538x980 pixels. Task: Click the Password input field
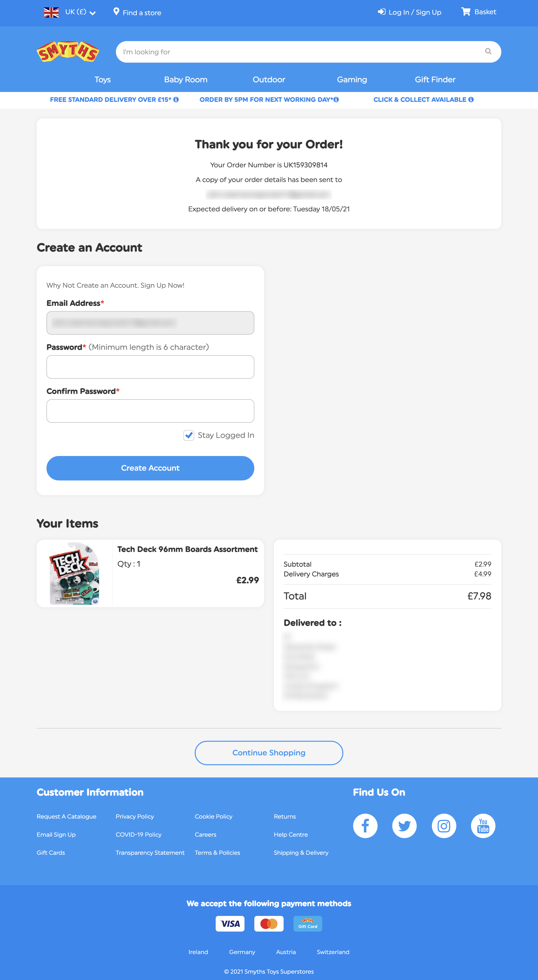click(150, 367)
